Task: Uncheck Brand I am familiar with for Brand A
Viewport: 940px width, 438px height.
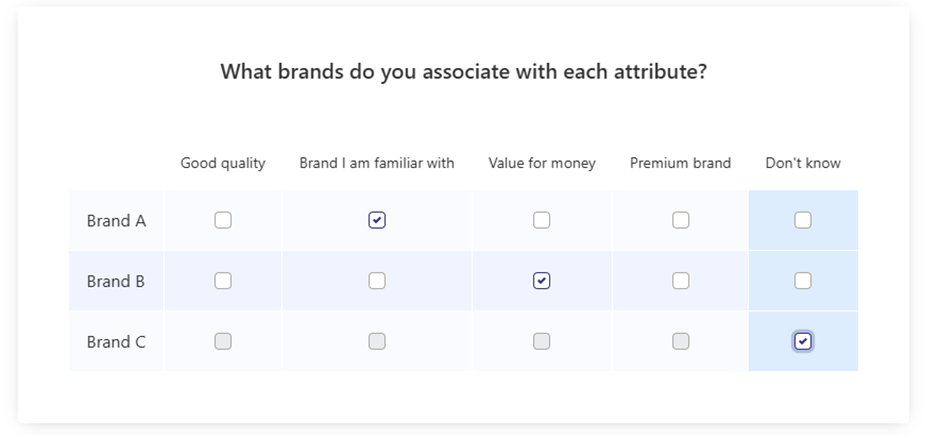Action: click(x=377, y=220)
